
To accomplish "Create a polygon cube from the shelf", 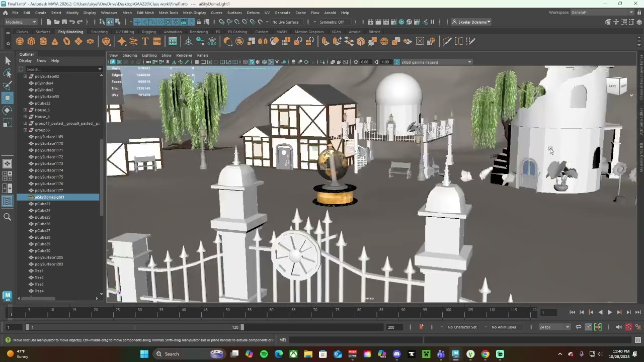I will [x=31, y=41].
